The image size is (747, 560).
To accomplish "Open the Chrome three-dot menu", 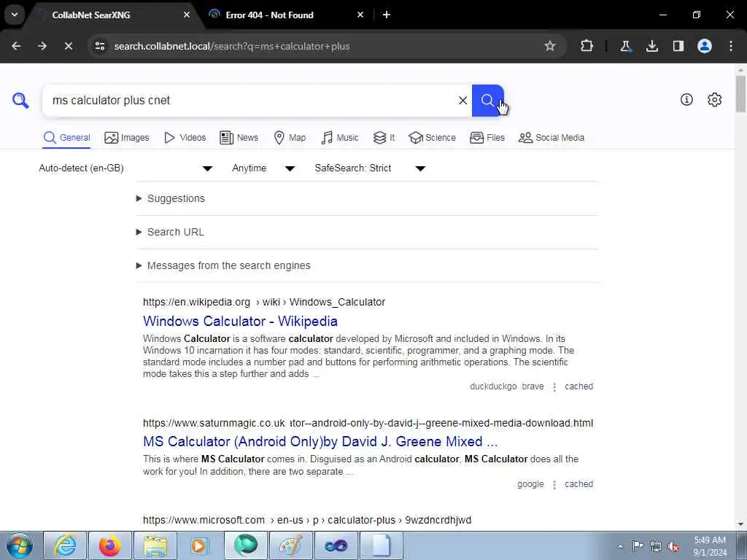I will (731, 46).
